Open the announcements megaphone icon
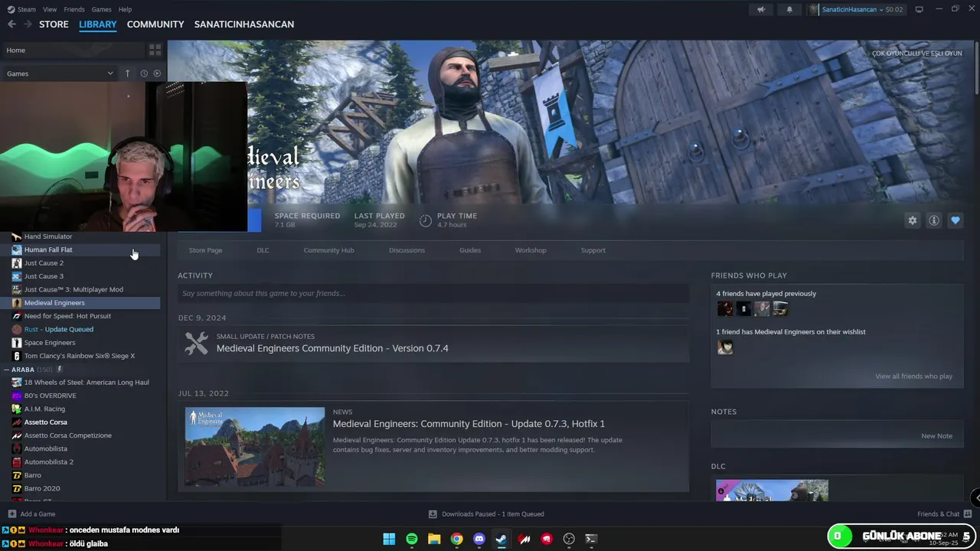Image resolution: width=980 pixels, height=551 pixels. 761,9
